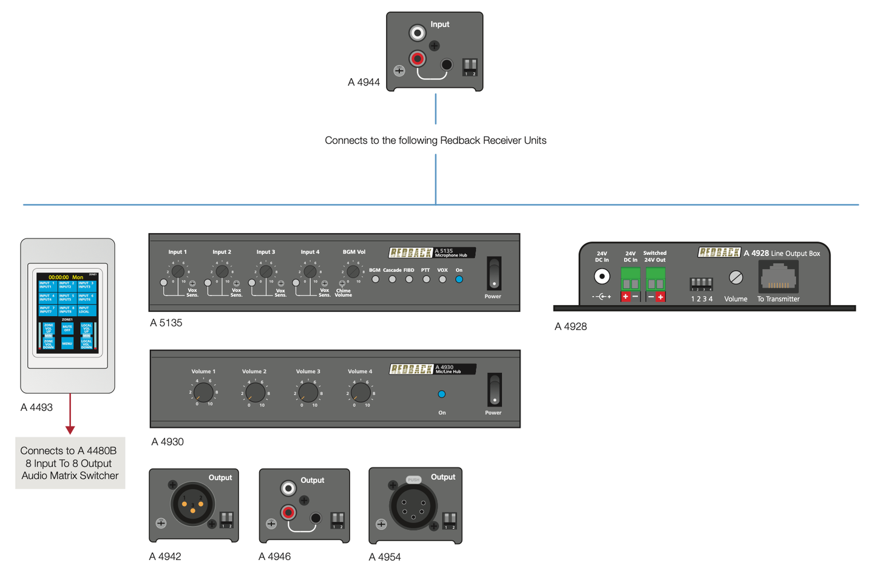Click the 24V DC In barrel jack
877x588 pixels.
[601, 277]
